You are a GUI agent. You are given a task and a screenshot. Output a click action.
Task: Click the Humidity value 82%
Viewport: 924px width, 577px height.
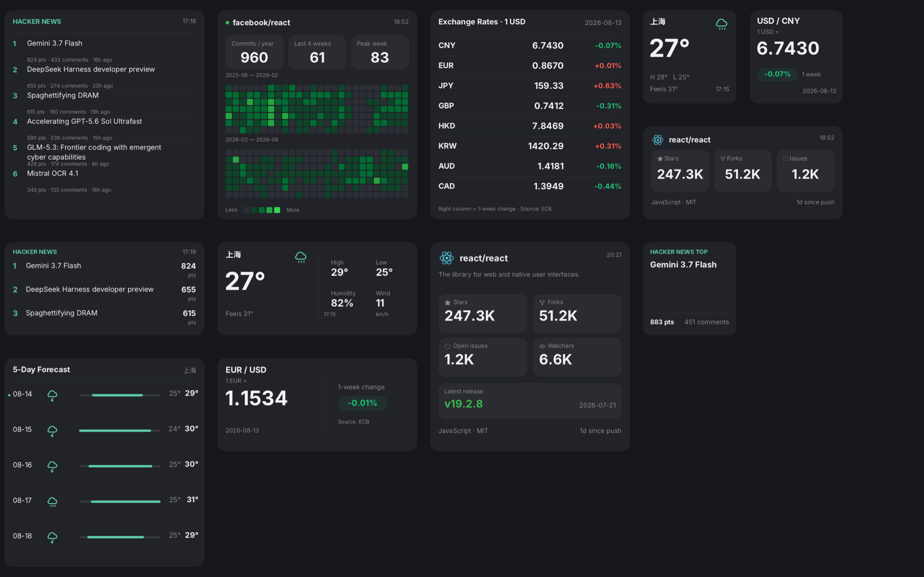[341, 303]
